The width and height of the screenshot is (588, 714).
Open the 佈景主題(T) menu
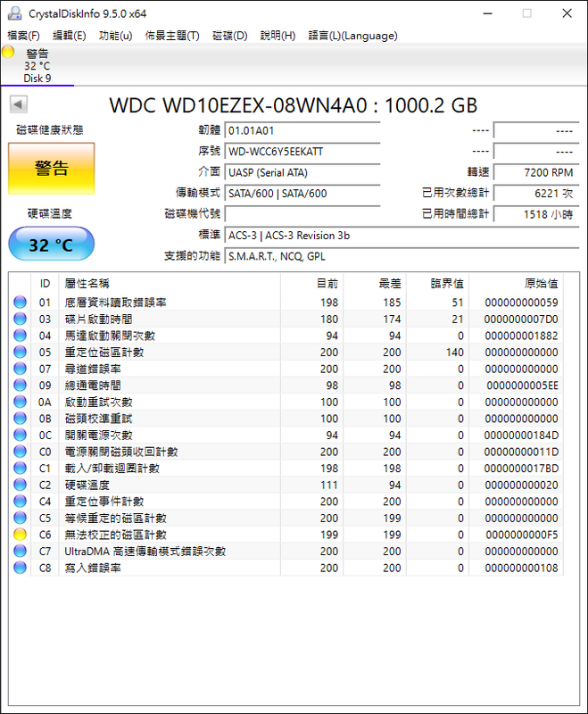point(172,36)
